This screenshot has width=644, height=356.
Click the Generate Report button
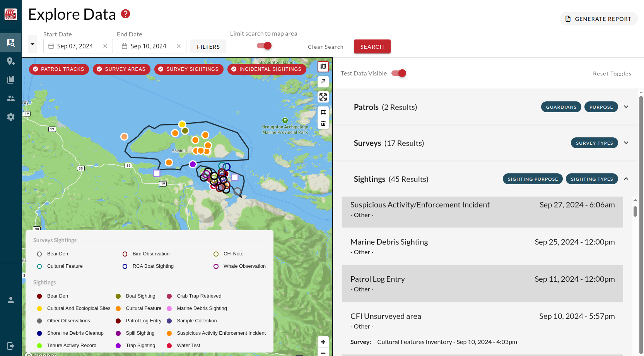pyautogui.click(x=598, y=19)
